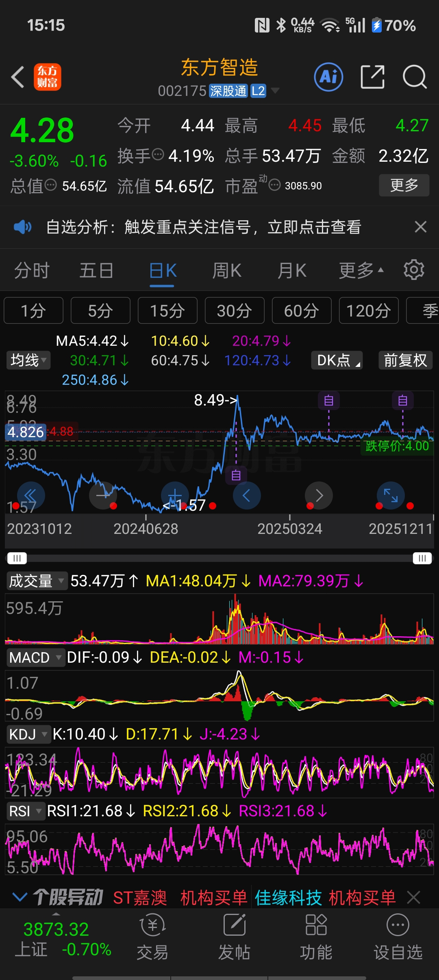This screenshot has height=980, width=439.
Task: Open ST嘉澳 机构买单 alert
Action: click(180, 898)
